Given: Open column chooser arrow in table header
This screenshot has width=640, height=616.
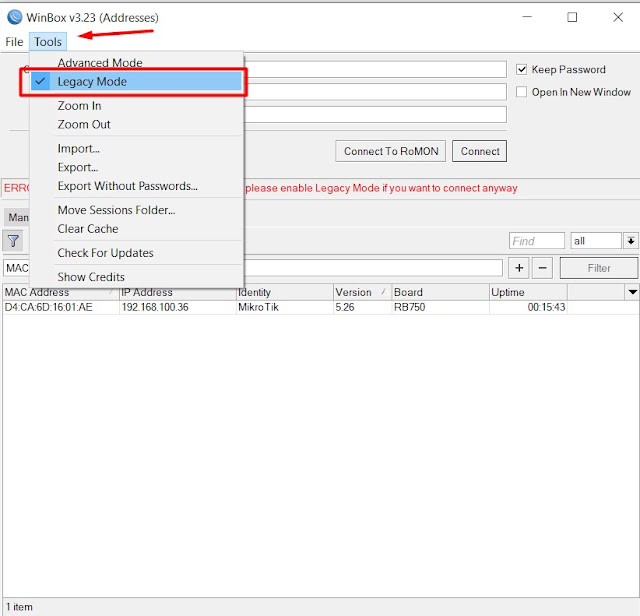Looking at the screenshot, I should [632, 292].
